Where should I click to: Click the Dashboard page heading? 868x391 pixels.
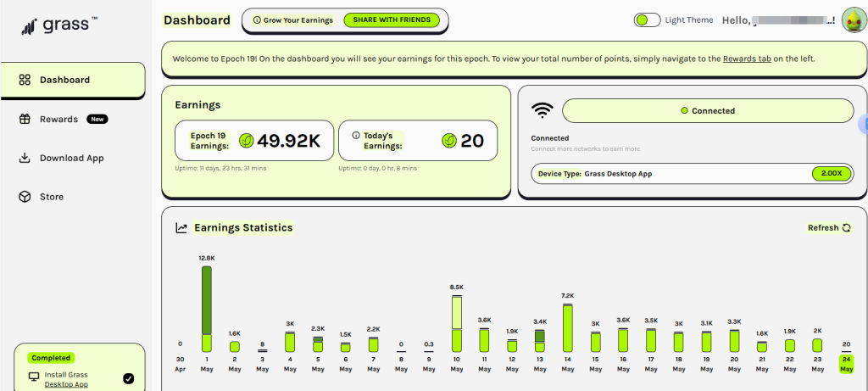pos(197,20)
